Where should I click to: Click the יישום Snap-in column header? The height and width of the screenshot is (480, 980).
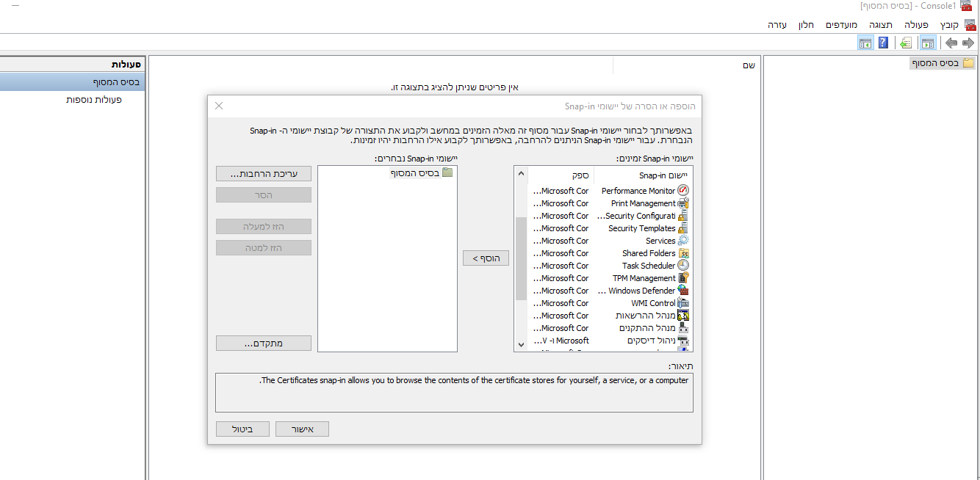tap(644, 175)
